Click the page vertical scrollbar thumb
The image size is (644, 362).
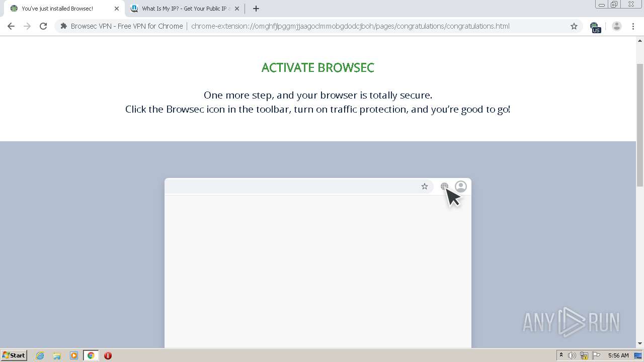coord(640,125)
